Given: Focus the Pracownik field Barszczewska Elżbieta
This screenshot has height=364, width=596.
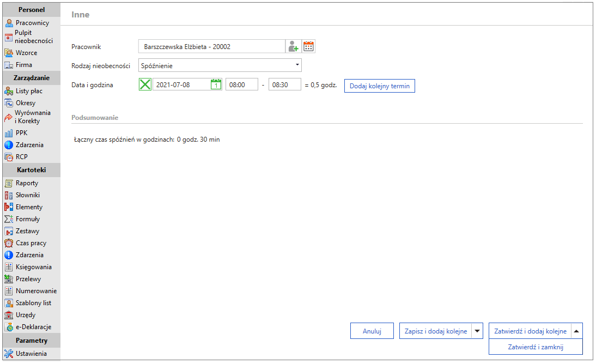Looking at the screenshot, I should click(x=212, y=47).
